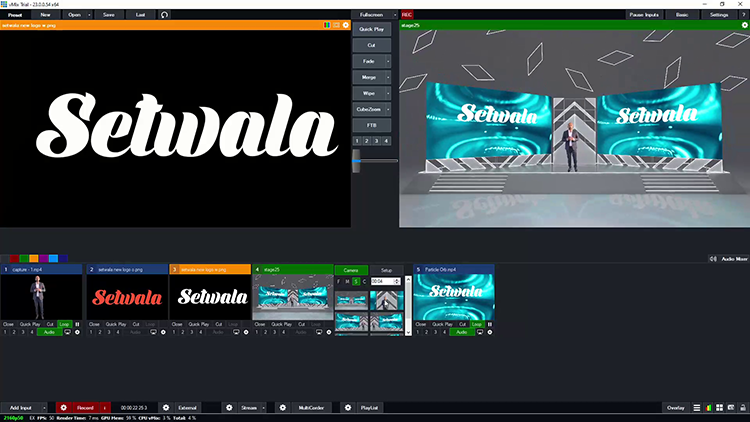The image size is (750, 422).
Task: Select the Camera tab in stage25
Action: click(351, 270)
